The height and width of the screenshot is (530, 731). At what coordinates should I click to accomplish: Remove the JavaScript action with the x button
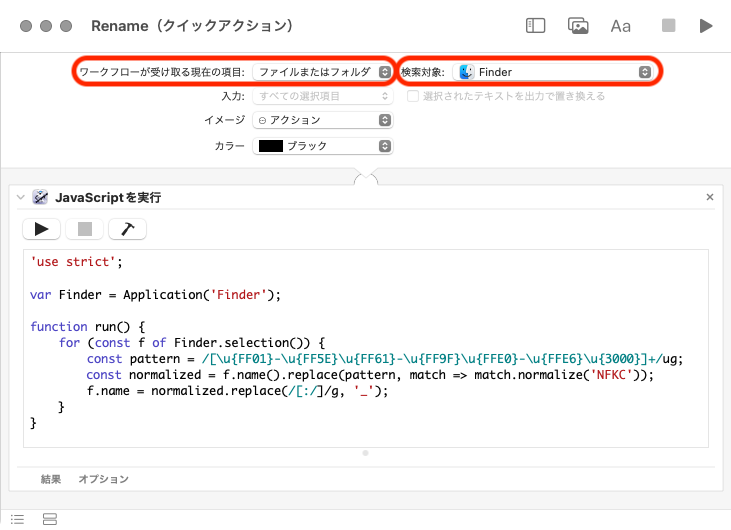click(x=710, y=198)
